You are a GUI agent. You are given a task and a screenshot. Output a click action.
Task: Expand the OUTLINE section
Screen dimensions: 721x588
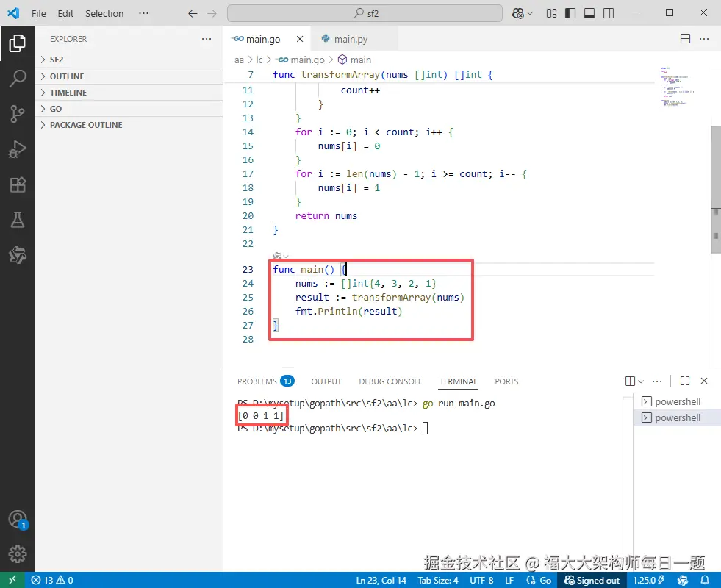tap(129, 76)
